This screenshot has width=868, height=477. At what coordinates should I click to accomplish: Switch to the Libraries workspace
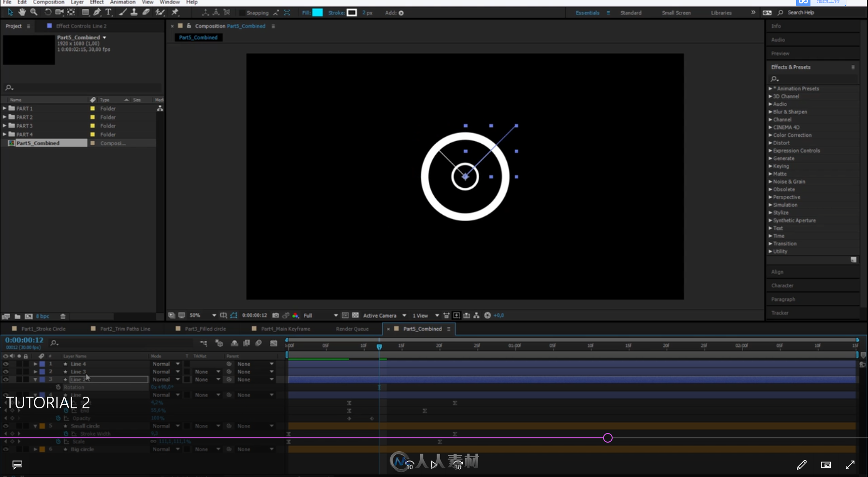tap(721, 13)
